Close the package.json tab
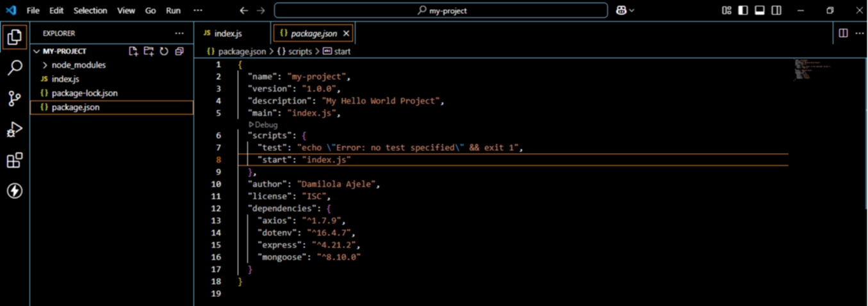 point(346,33)
